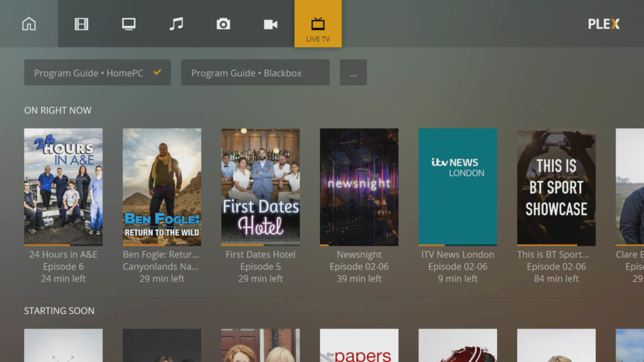644x362 pixels.
Task: Open the TV Shows monitor icon
Action: click(x=129, y=24)
